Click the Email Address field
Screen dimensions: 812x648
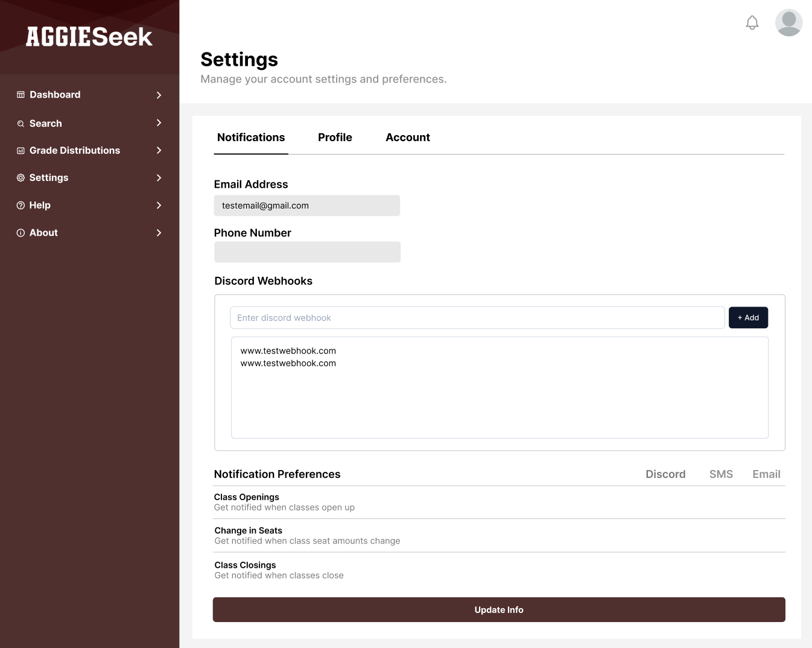pos(306,205)
